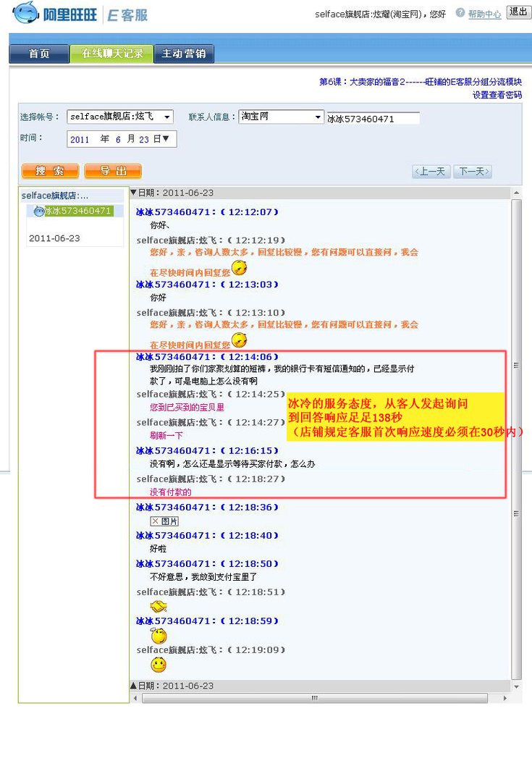Image resolution: width=532 pixels, height=782 pixels.
Task: Open the 主动营销 tab
Action: (184, 54)
